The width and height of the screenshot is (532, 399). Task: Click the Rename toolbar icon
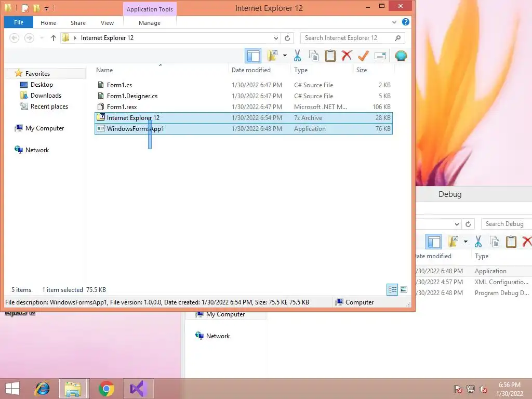click(x=380, y=56)
